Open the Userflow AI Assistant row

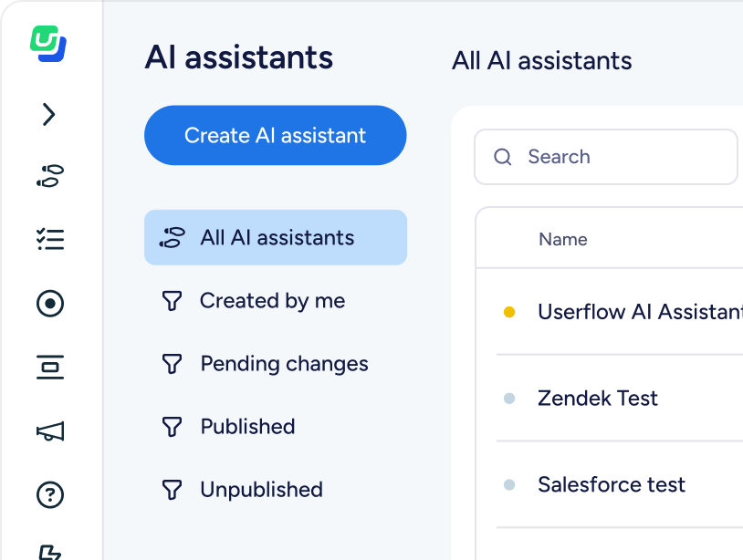[x=639, y=312]
